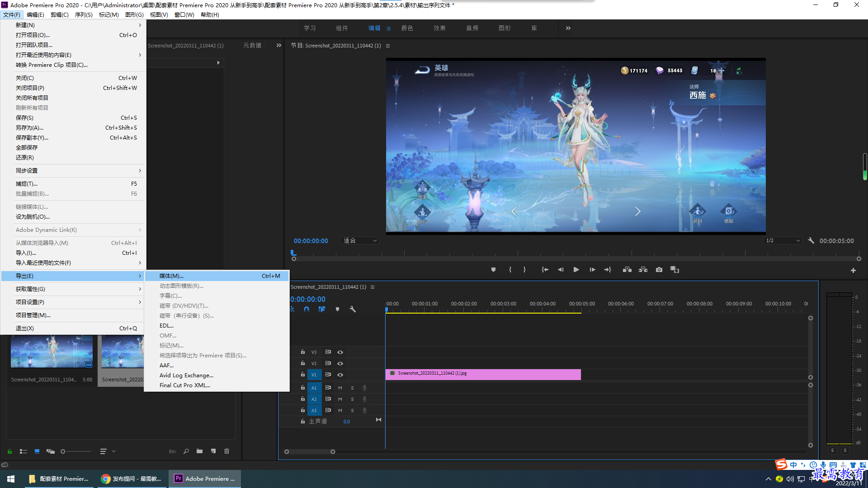Open Creative Cloud status icon
This screenshot has width=868, height=488.
click(5, 465)
